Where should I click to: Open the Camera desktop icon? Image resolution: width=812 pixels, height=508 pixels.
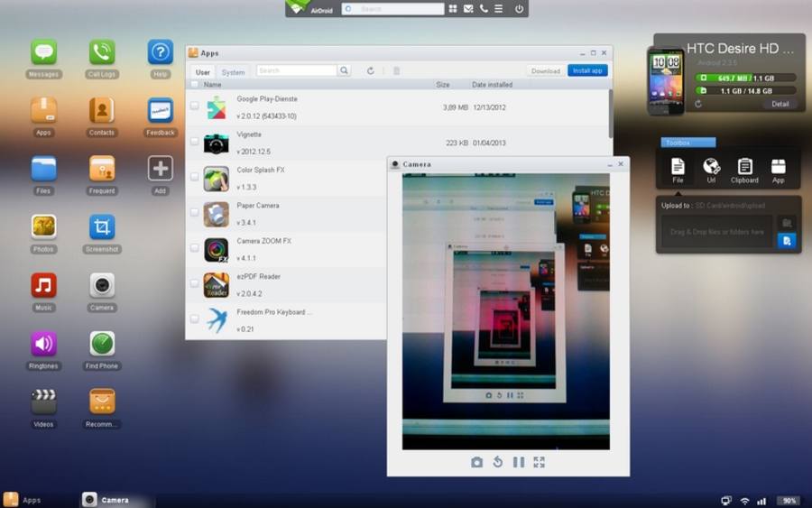pyautogui.click(x=101, y=285)
